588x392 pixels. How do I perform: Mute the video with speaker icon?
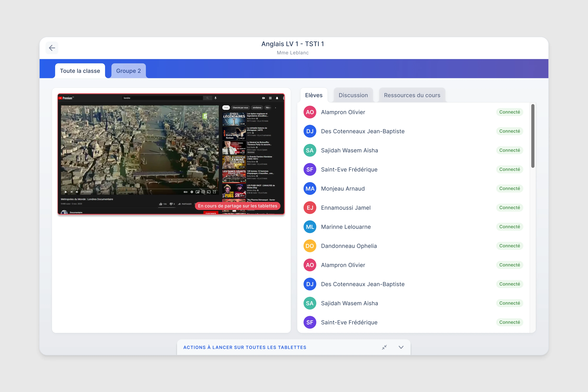[x=77, y=192]
